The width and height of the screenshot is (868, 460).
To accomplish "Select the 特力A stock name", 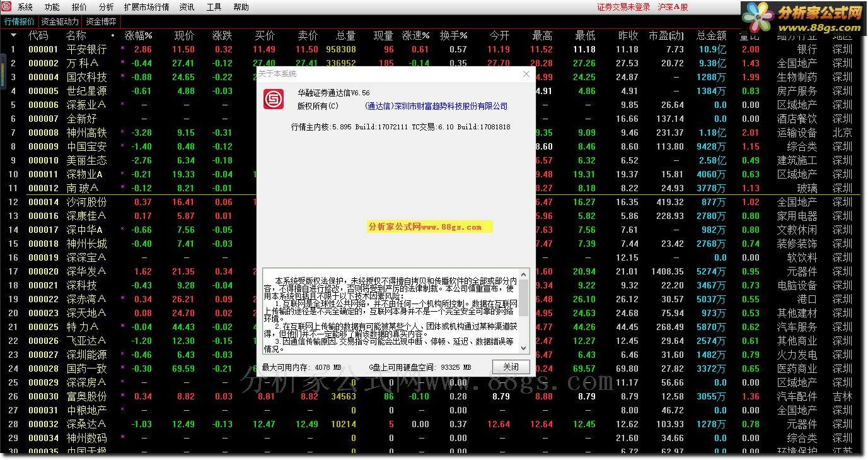I will pos(82,327).
